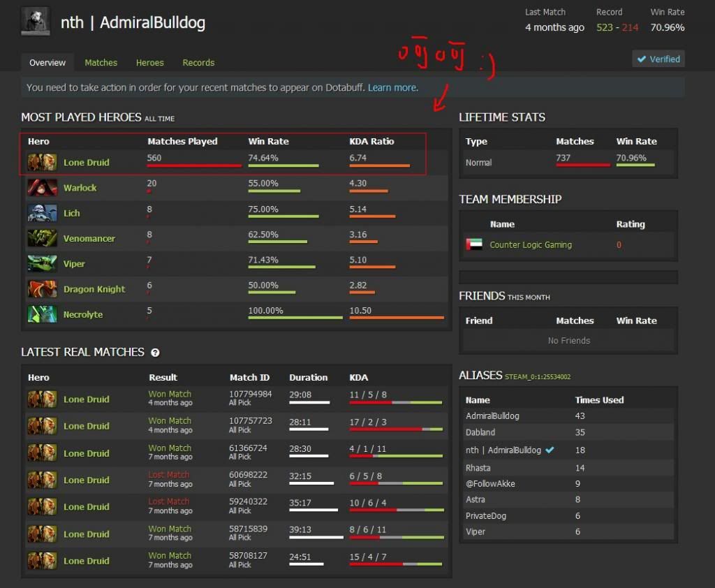Click hero portrait for match 58715839
Image resolution: width=715 pixels, height=588 pixels.
[x=43, y=534]
